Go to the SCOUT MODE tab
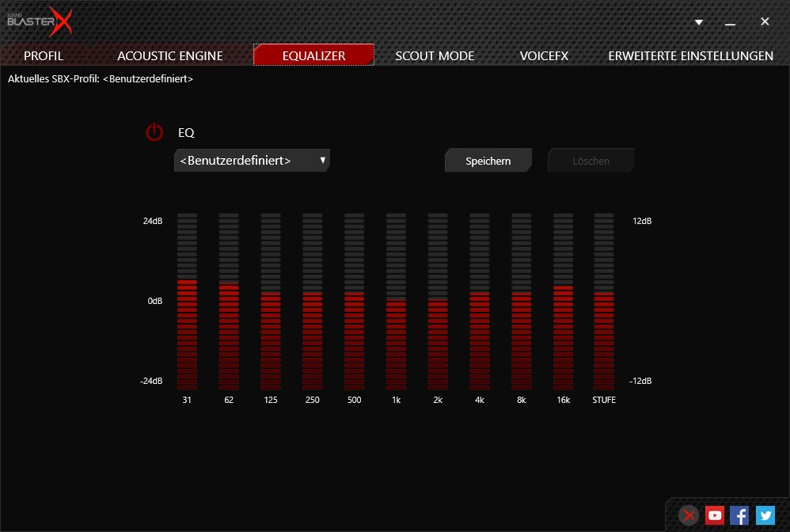Viewport: 790px width, 532px height. (x=435, y=56)
